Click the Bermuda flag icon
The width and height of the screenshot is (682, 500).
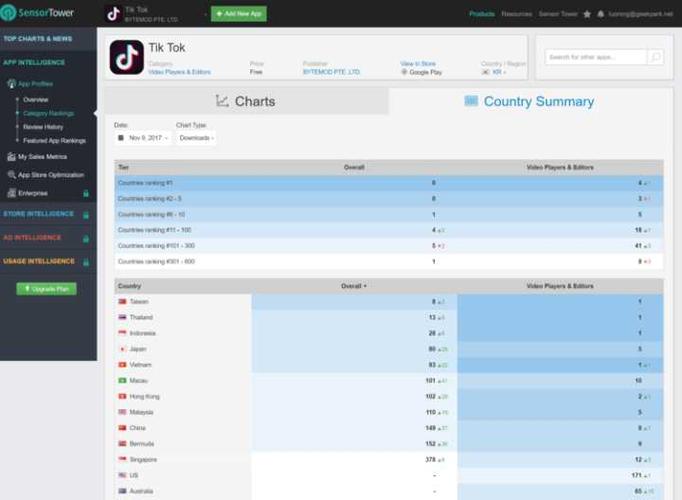(122, 443)
